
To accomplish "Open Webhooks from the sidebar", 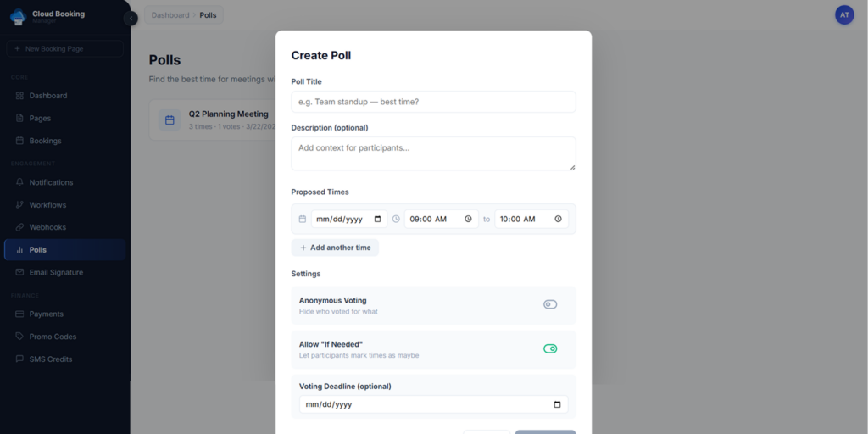I will coord(47,227).
